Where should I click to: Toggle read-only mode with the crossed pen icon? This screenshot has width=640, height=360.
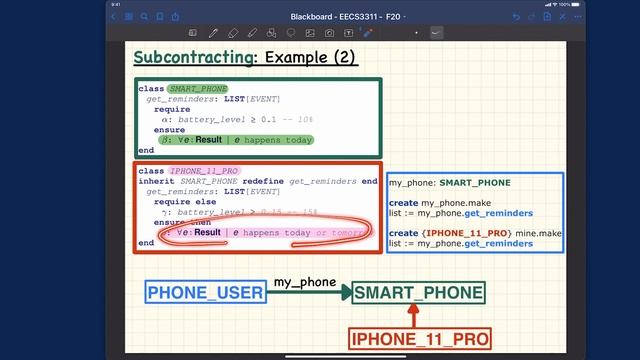pyautogui.click(x=563, y=17)
